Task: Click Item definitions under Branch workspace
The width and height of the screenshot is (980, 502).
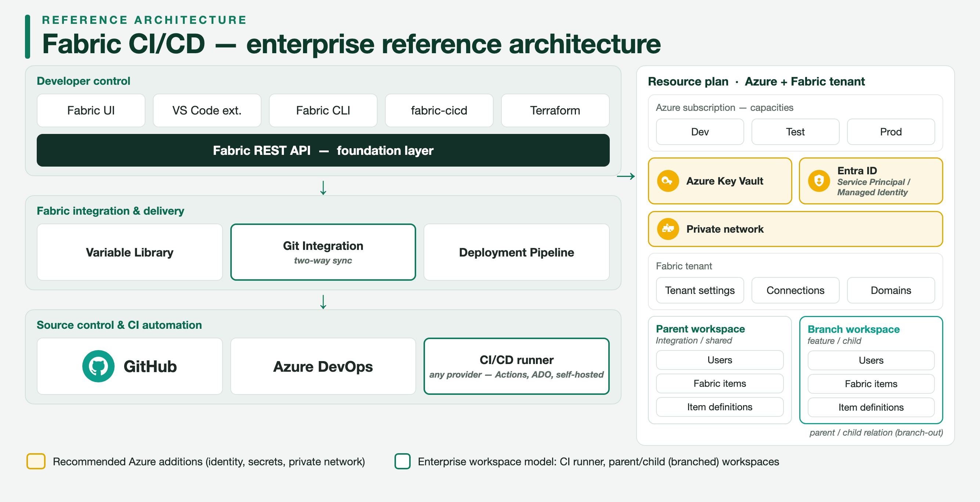Action: 871,407
